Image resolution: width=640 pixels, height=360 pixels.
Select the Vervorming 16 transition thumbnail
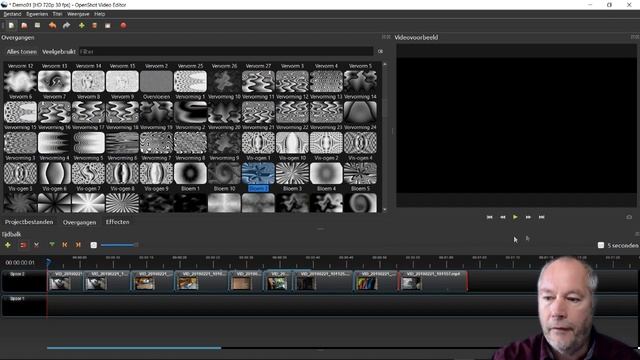54,142
